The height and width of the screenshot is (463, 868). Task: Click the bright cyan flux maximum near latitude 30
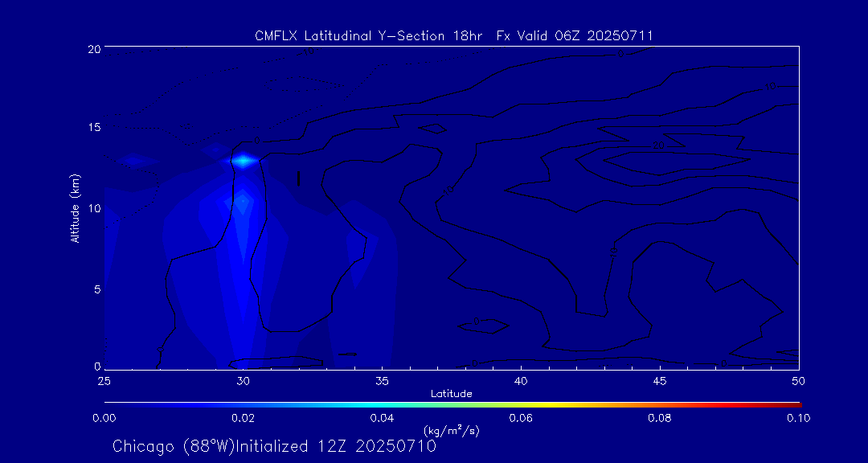243,161
